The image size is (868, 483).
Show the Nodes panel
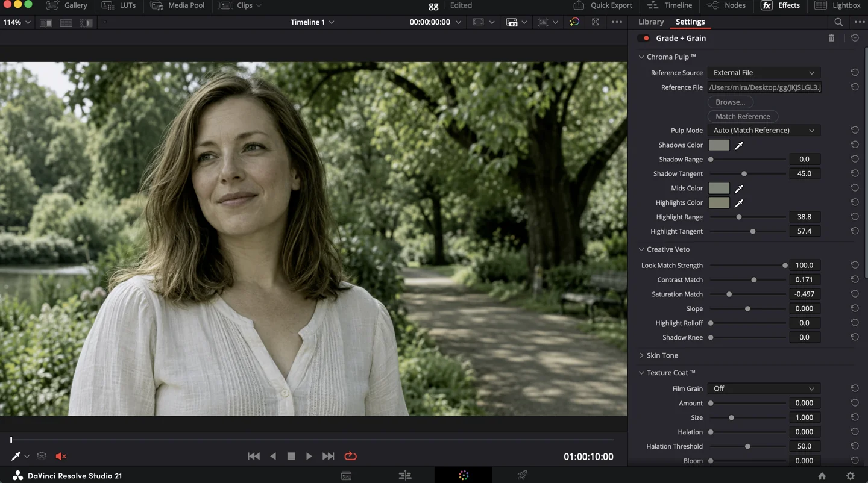(726, 5)
